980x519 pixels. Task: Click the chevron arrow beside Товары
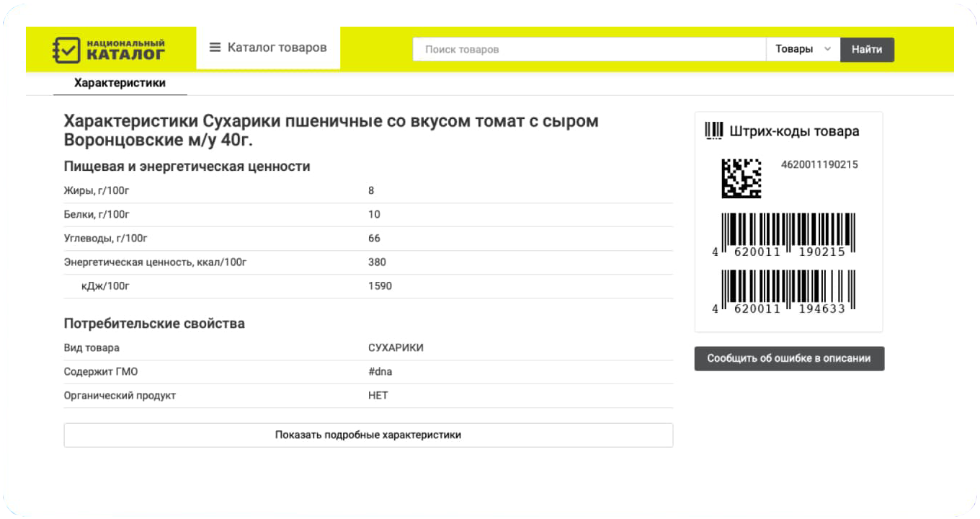pyautogui.click(x=827, y=49)
